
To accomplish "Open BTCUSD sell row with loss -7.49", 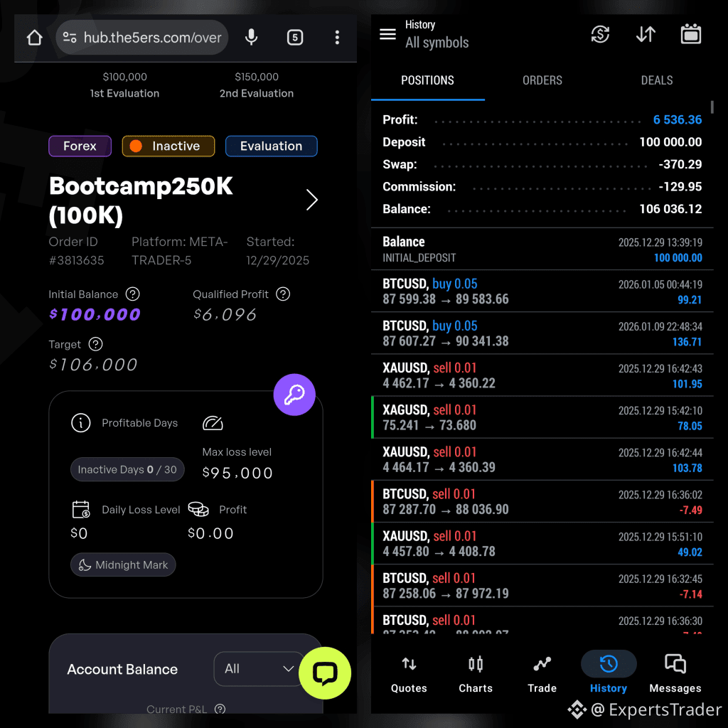I will click(x=542, y=501).
